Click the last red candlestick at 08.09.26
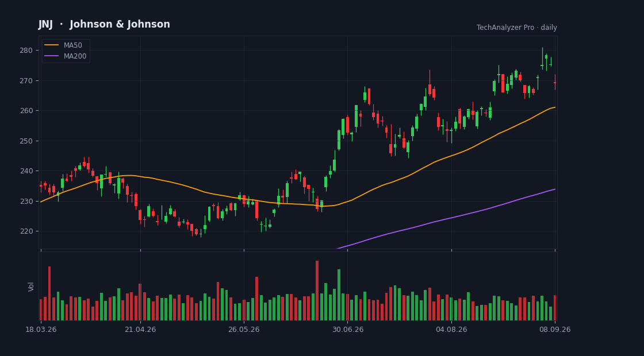 555,83
